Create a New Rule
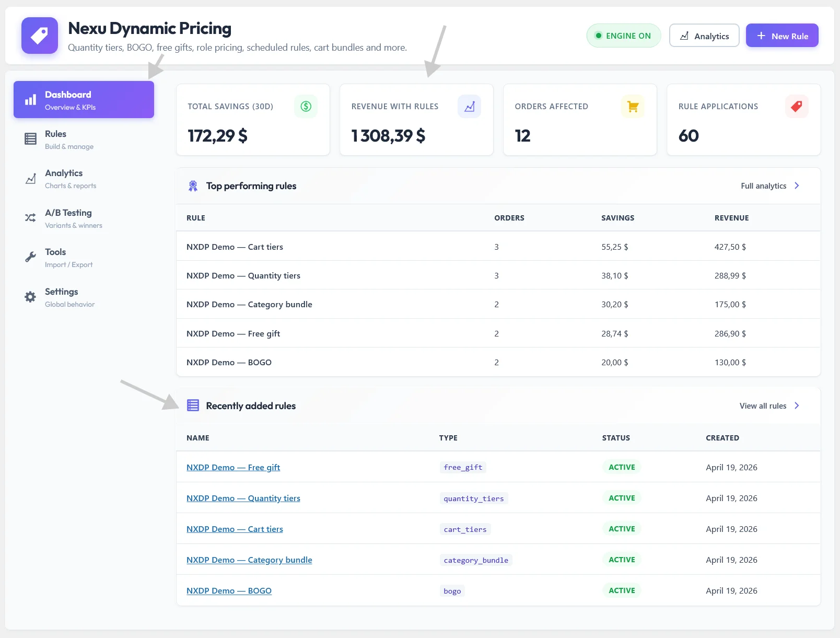Viewport: 840px width, 638px height. coord(782,36)
